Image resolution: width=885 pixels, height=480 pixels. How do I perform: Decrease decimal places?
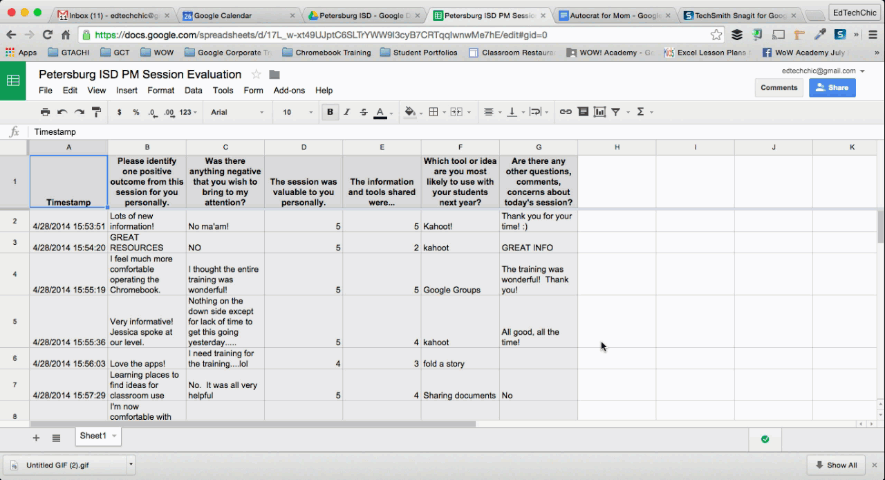coord(153,112)
